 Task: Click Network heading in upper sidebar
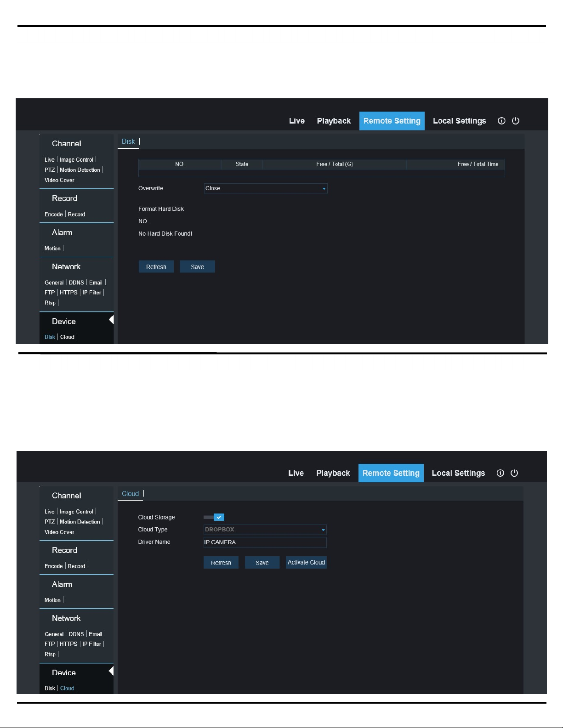[x=66, y=266]
